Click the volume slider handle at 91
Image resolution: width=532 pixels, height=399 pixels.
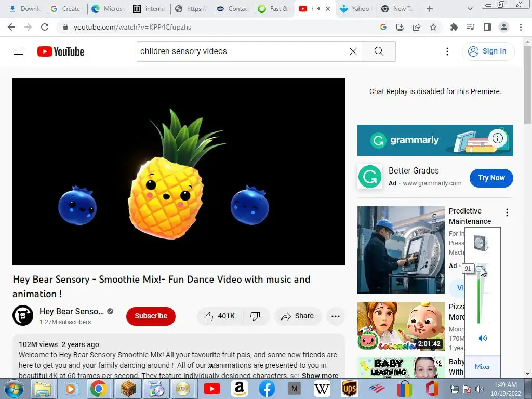(x=478, y=269)
